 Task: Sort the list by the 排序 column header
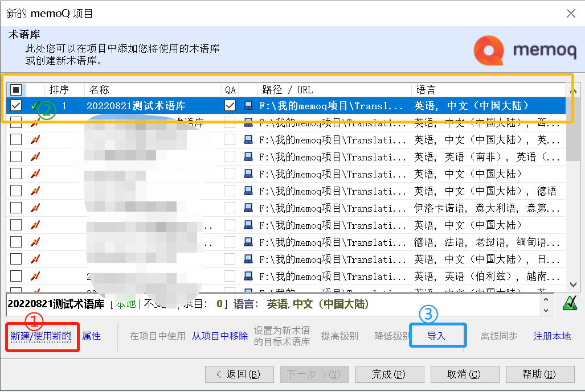[x=64, y=90]
